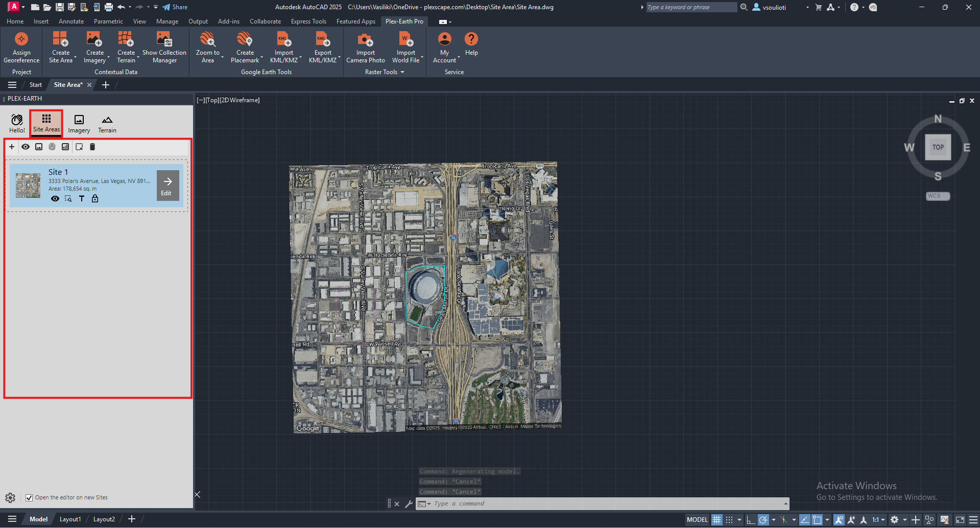Open the Annotate ribbon tab
980x528 pixels.
pos(71,21)
